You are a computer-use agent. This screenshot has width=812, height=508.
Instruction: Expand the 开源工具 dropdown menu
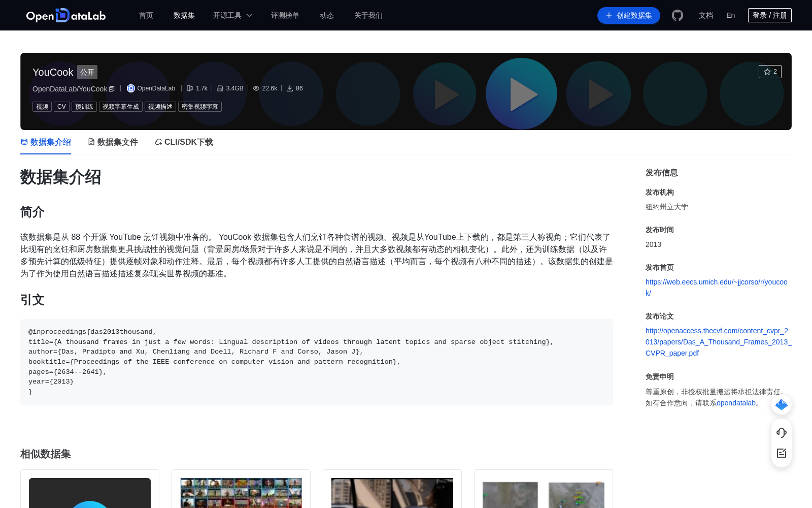click(232, 15)
